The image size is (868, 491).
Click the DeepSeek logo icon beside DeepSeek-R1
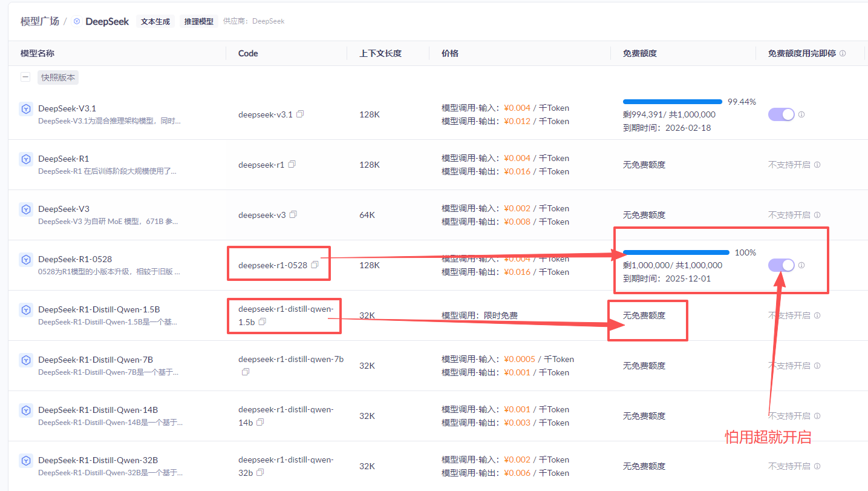coord(25,159)
